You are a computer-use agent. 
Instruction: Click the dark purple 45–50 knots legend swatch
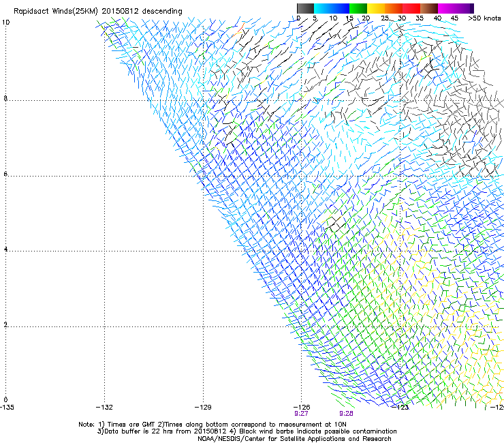(x=464, y=8)
